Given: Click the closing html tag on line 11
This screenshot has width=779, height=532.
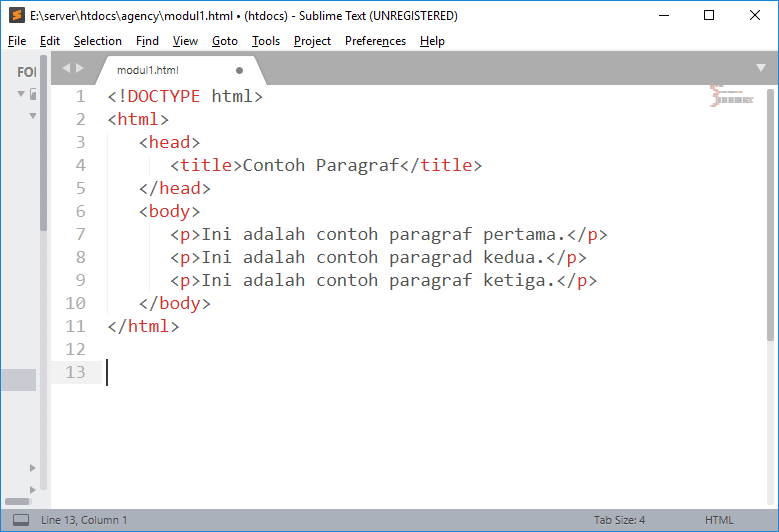Looking at the screenshot, I should click(x=143, y=326).
